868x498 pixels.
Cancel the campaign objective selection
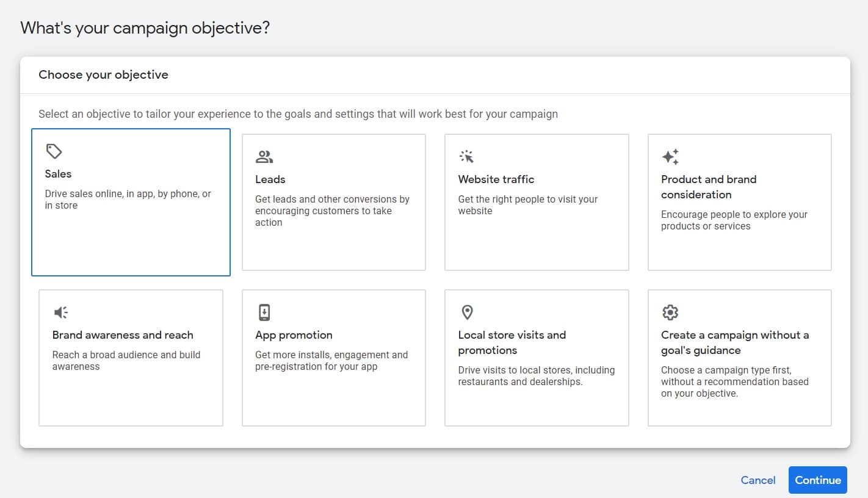[758, 480]
